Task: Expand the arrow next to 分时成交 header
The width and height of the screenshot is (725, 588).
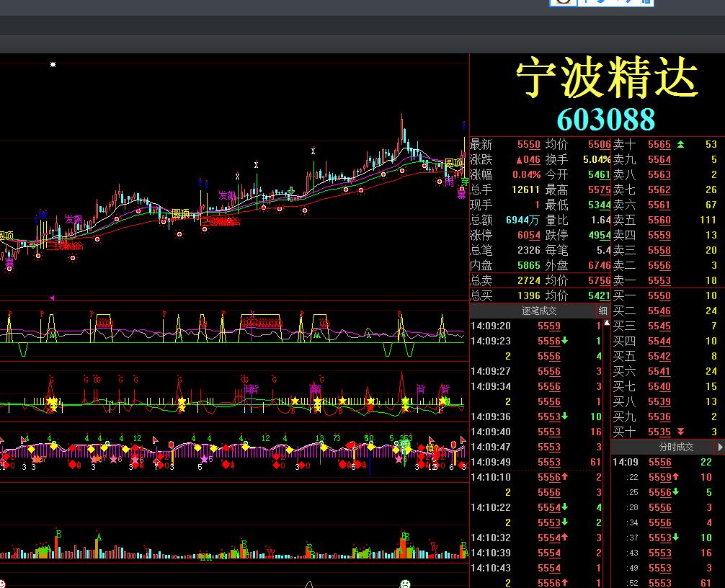Action: click(x=720, y=447)
